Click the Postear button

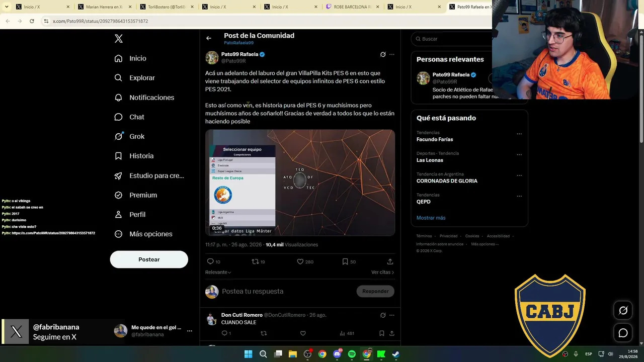(149, 259)
